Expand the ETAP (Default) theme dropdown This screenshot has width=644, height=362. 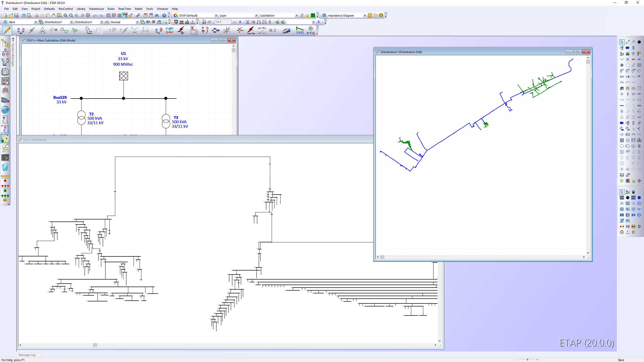coord(216,16)
